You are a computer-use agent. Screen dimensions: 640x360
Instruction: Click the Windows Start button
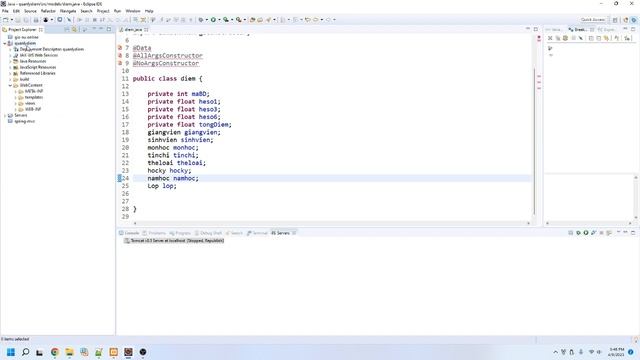point(11,352)
